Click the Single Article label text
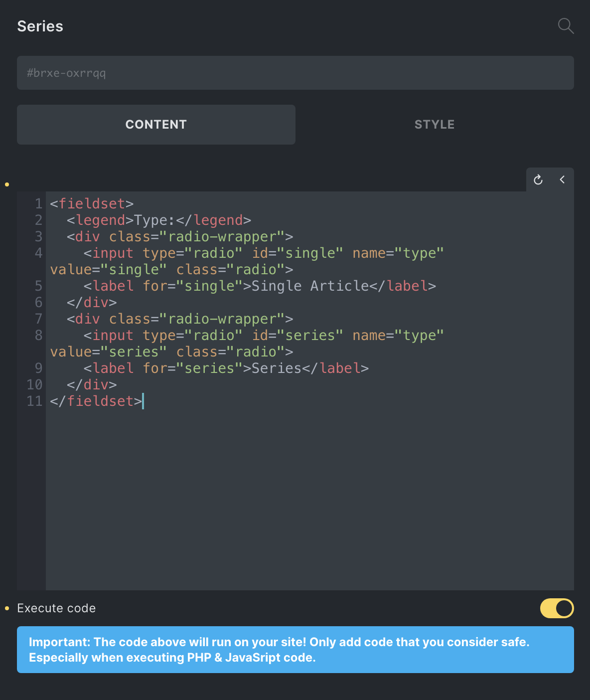The width and height of the screenshot is (590, 700). 306,286
